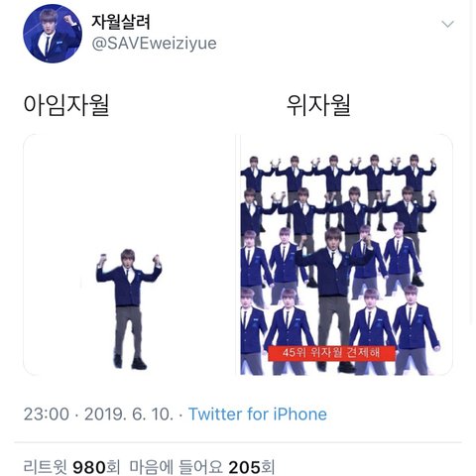Click the lone dancing figure in left image

tap(129, 309)
